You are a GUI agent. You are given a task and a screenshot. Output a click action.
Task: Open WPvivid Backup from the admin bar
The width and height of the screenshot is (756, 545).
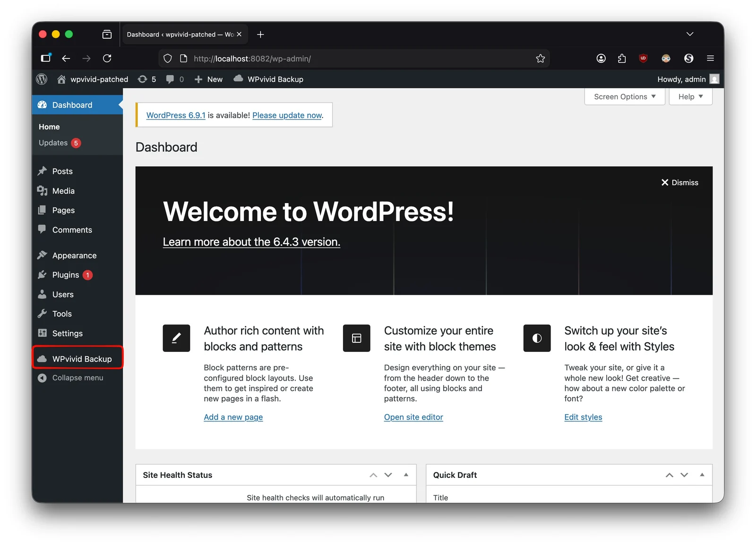pos(268,79)
